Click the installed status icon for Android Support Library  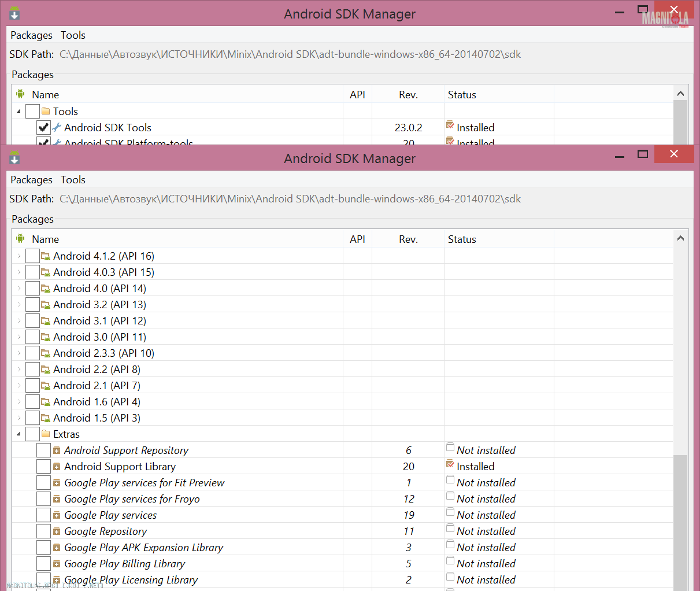click(x=450, y=464)
